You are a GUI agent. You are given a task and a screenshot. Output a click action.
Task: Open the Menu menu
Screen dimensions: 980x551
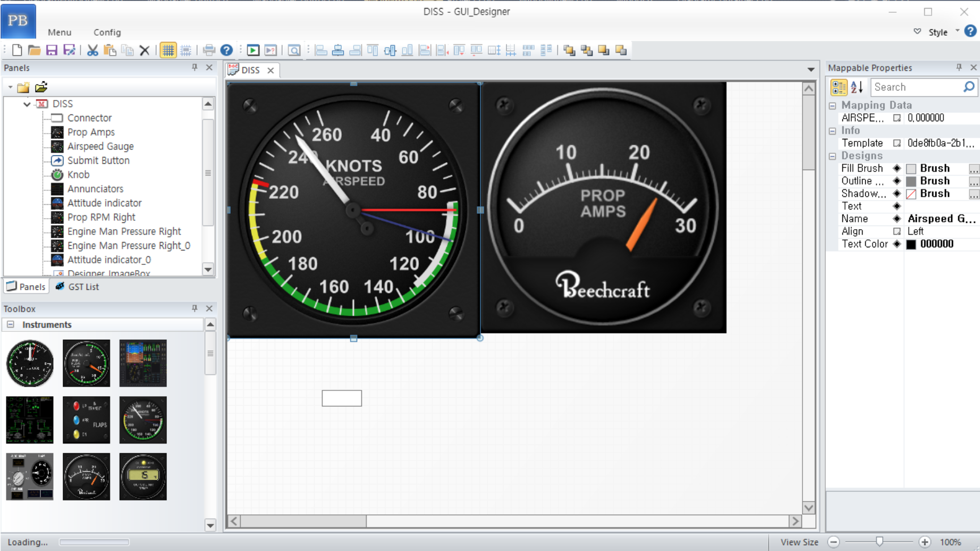[60, 32]
